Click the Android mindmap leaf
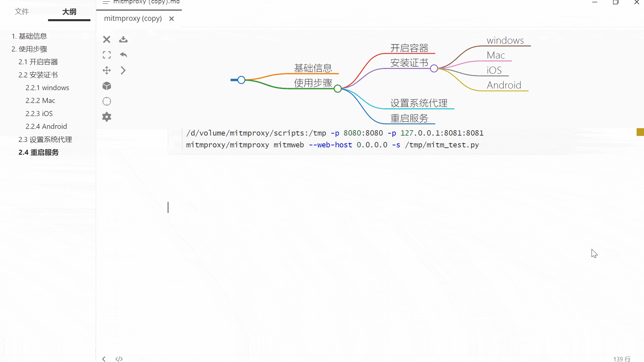 tap(504, 85)
